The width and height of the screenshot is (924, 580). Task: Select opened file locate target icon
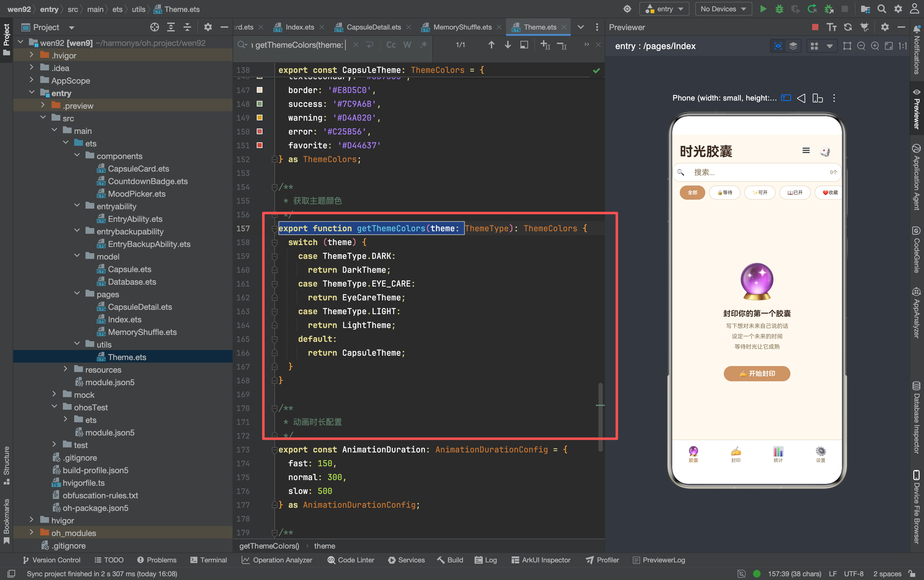[x=154, y=27]
